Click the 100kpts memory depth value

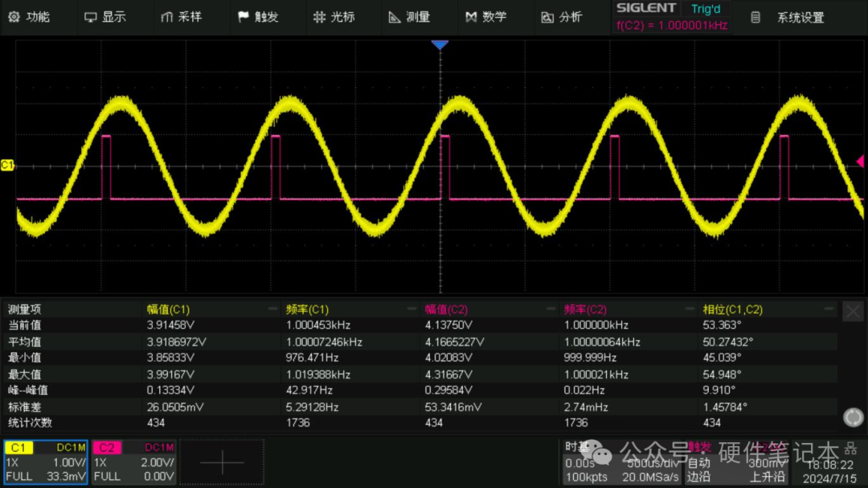pyautogui.click(x=586, y=477)
